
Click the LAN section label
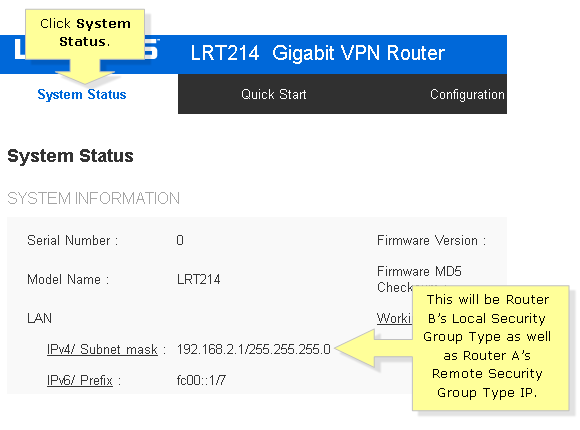point(39,318)
